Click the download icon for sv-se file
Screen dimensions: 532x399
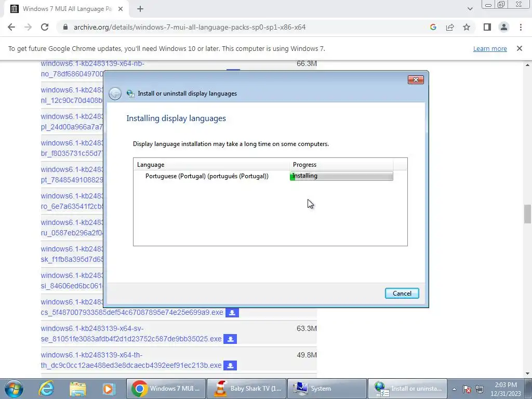[230, 339]
